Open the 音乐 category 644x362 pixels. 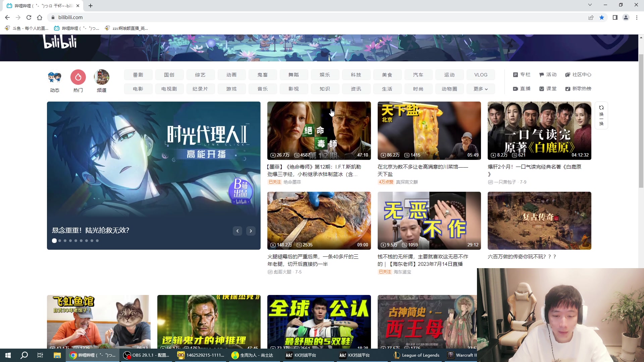coord(263,89)
